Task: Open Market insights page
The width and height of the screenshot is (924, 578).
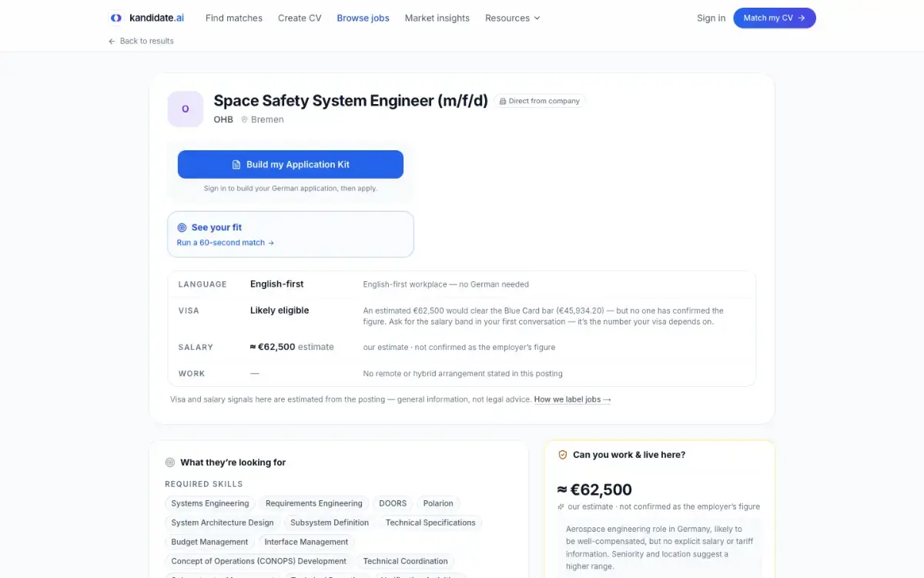Action: (437, 18)
